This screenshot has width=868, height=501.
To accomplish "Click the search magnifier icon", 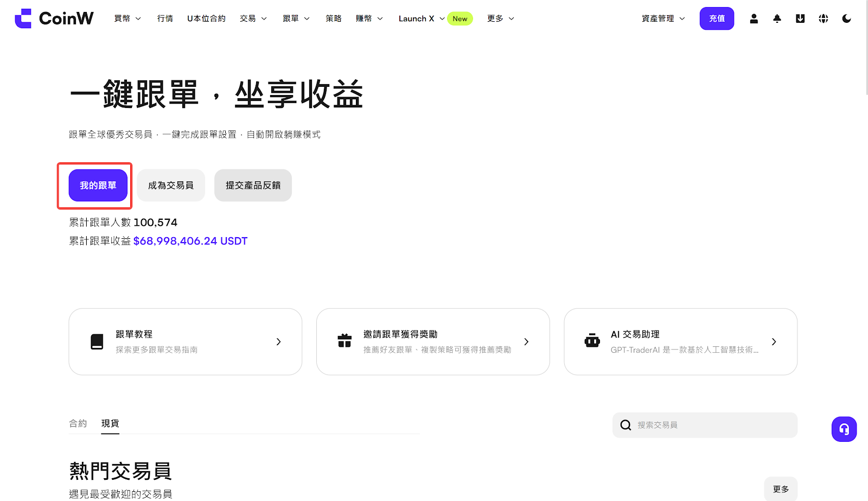I will (626, 425).
